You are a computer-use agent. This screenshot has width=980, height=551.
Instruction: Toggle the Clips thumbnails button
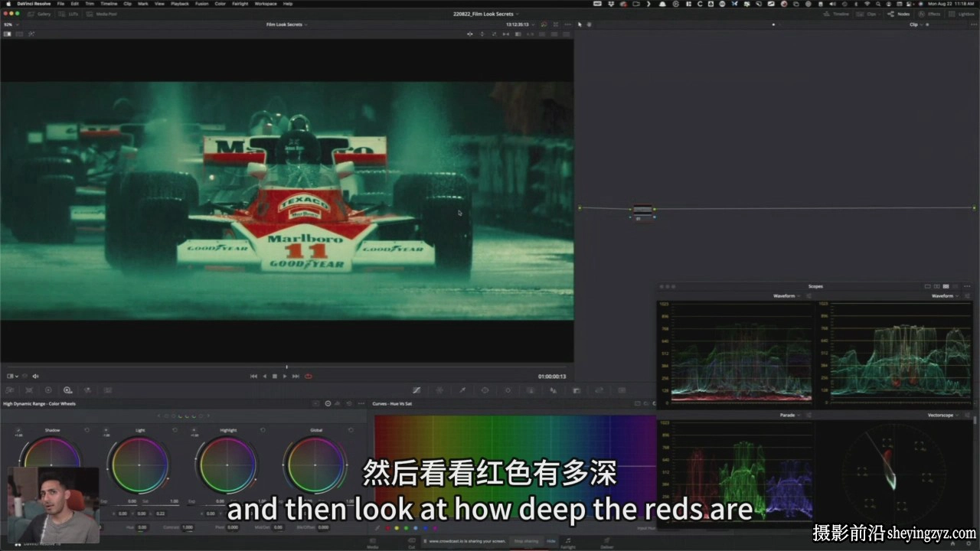(x=867, y=14)
